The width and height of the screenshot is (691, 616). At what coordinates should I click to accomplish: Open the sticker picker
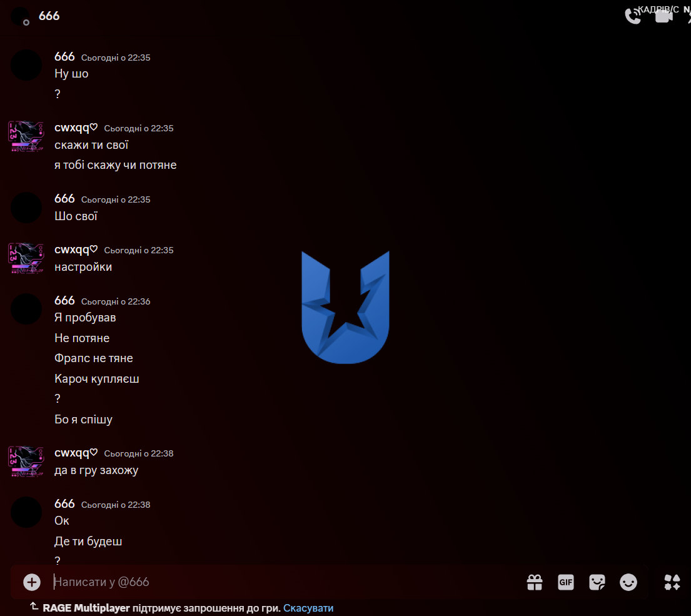(597, 582)
